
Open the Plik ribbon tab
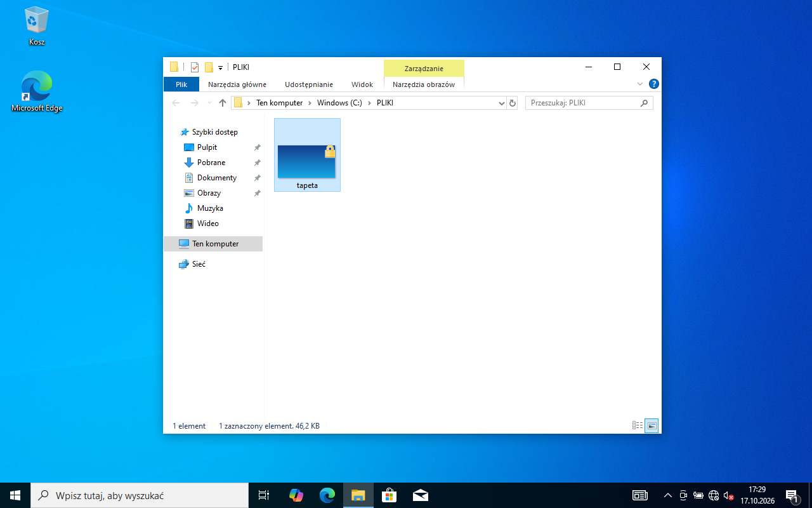coord(181,84)
